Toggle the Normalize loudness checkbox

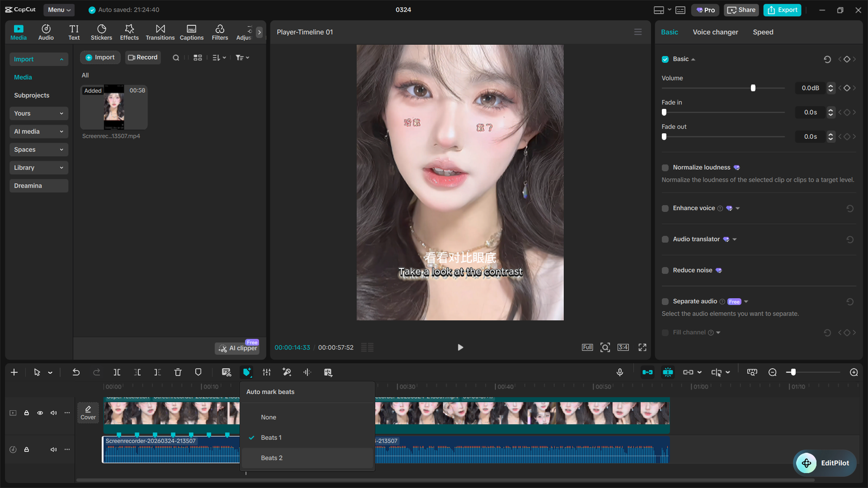(x=665, y=168)
